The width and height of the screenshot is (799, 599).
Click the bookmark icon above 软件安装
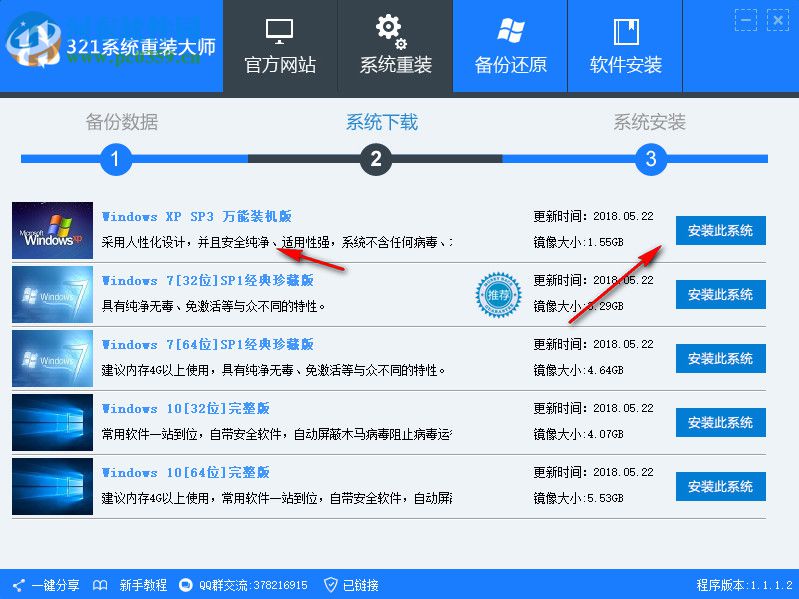(x=626, y=32)
